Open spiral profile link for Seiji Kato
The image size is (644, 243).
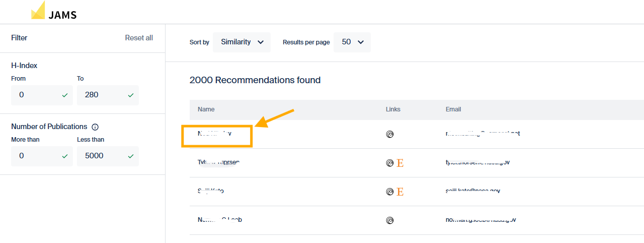389,192
